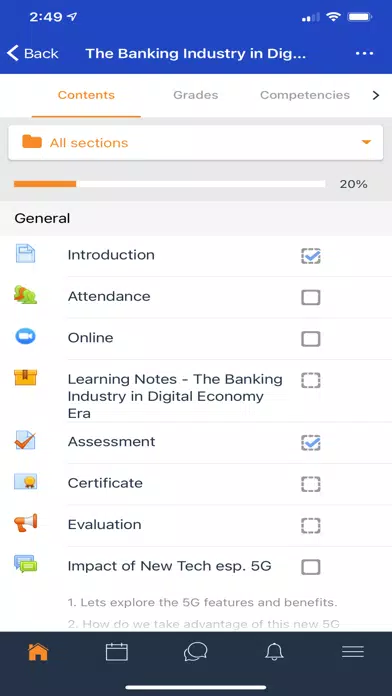Tap the orange dropdown arrow for sections
Image resolution: width=392 pixels, height=696 pixels.
366,142
